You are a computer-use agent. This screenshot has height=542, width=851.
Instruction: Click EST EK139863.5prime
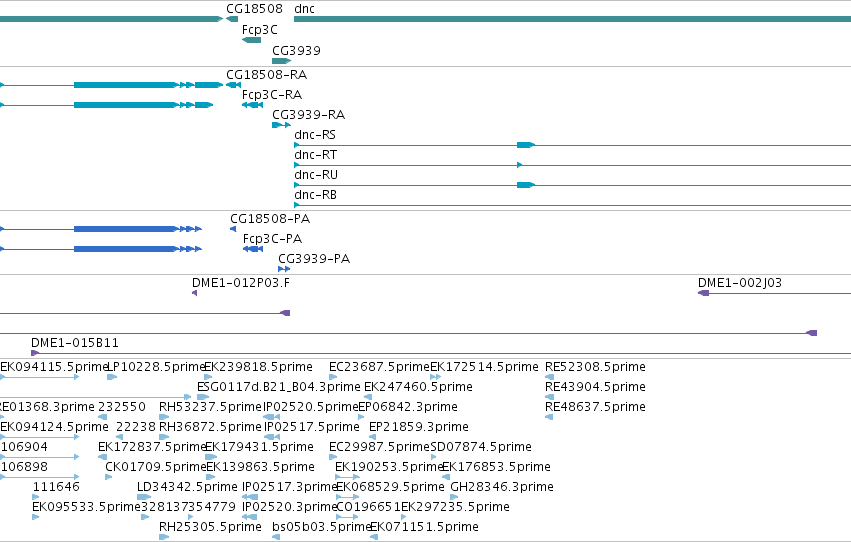[261, 467]
